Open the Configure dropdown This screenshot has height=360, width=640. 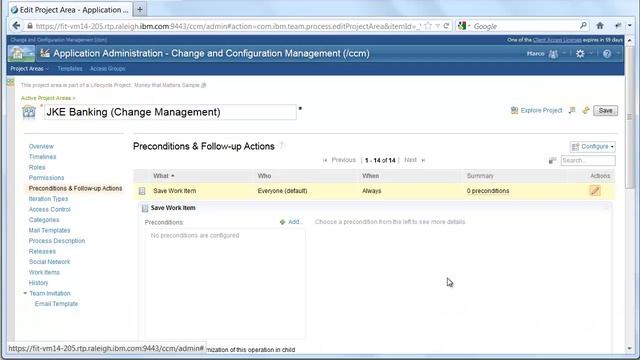(x=592, y=147)
